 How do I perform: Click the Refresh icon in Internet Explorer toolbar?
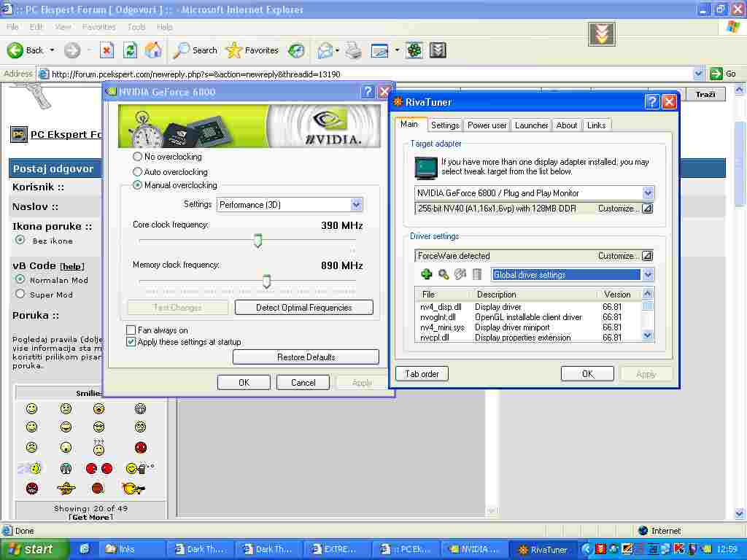(x=130, y=50)
